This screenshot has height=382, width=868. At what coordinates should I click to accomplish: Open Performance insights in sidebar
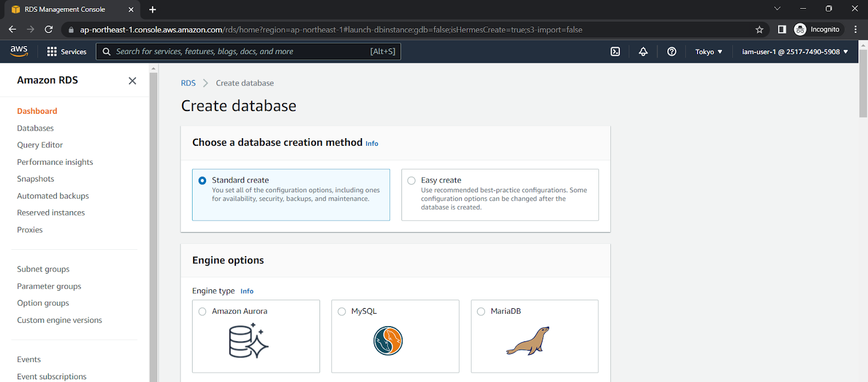click(x=55, y=162)
